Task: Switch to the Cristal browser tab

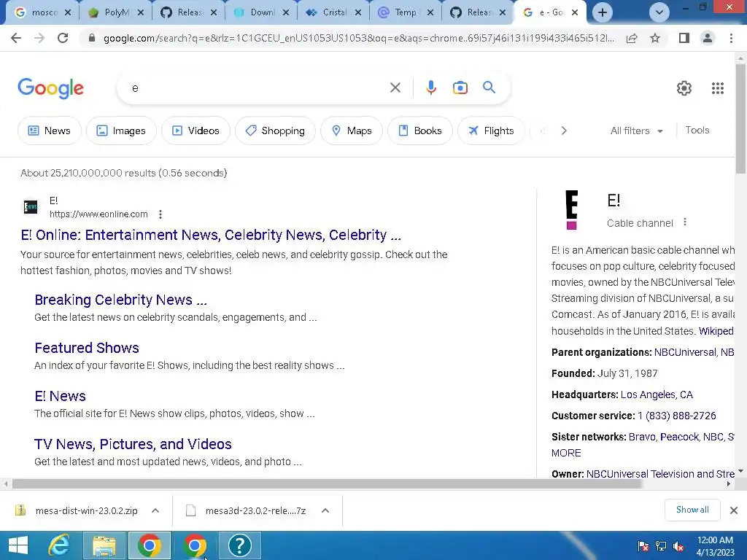Action: [333, 12]
